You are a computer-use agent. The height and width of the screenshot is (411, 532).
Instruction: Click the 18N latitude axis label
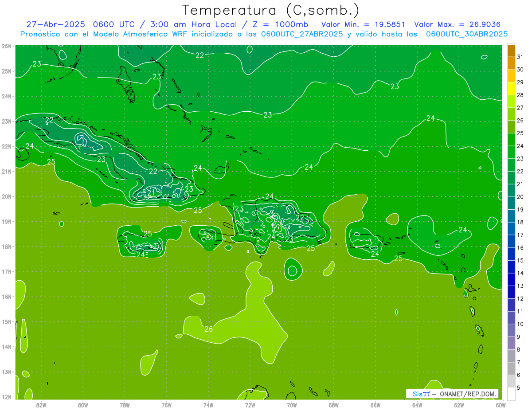[x=7, y=247]
